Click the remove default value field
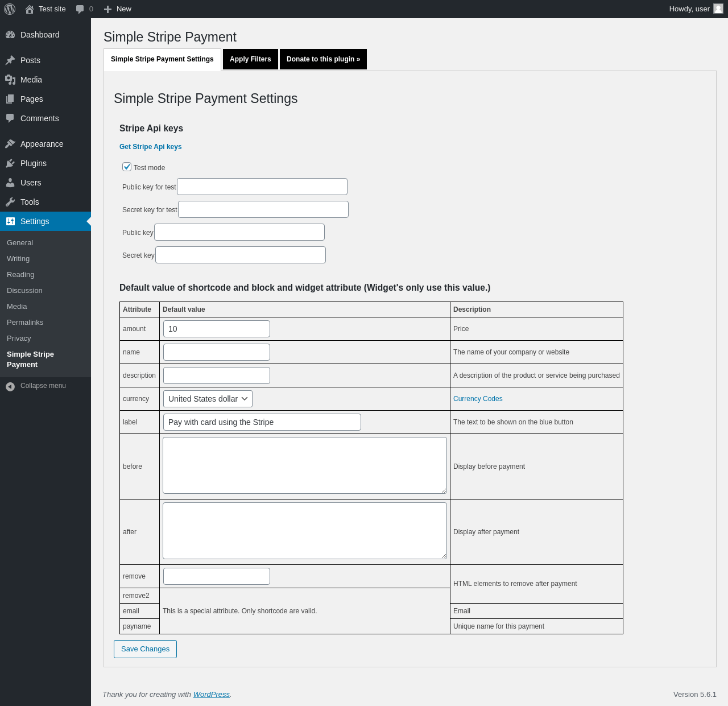 [x=217, y=576]
